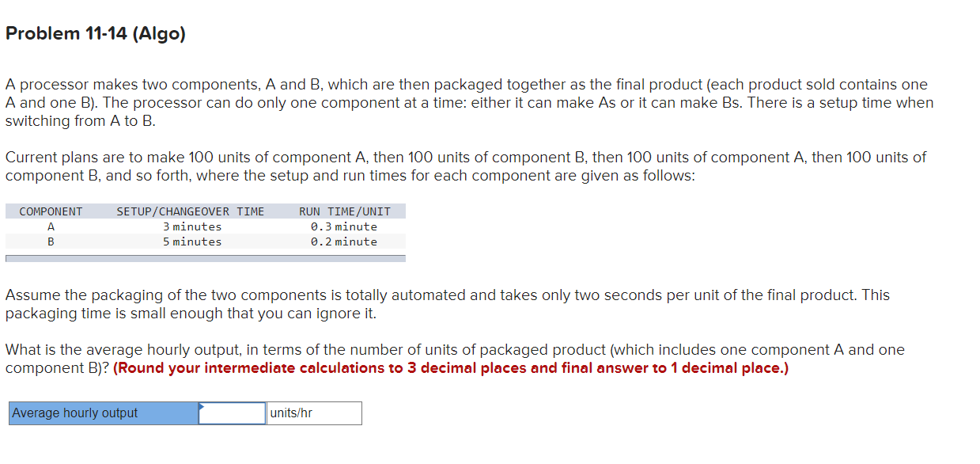Click the COMPONENT column header
This screenshot has height=464, width=980.
(x=50, y=211)
